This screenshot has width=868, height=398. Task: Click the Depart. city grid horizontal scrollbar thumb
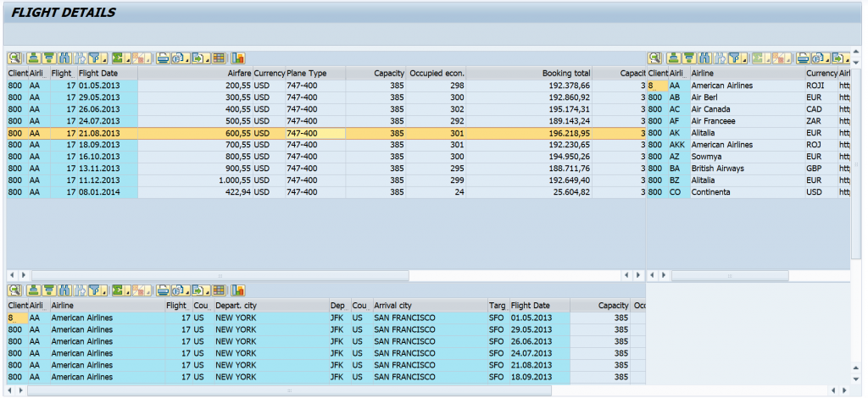pos(290,390)
